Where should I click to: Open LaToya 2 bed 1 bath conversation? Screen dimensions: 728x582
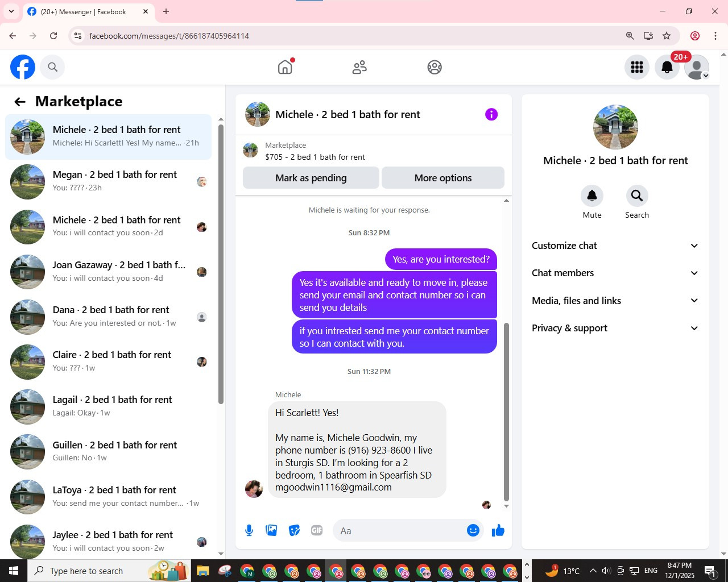108,497
